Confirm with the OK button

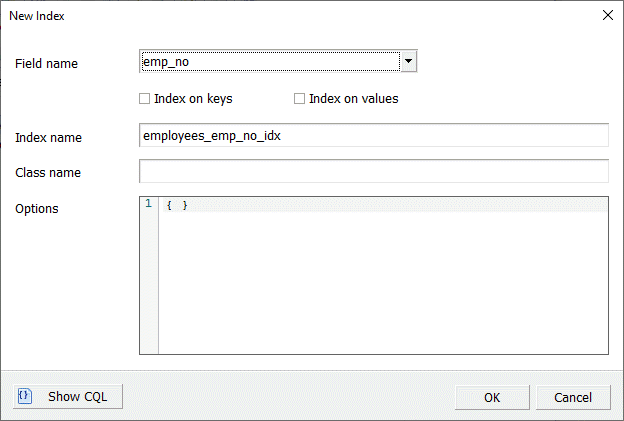(491, 397)
